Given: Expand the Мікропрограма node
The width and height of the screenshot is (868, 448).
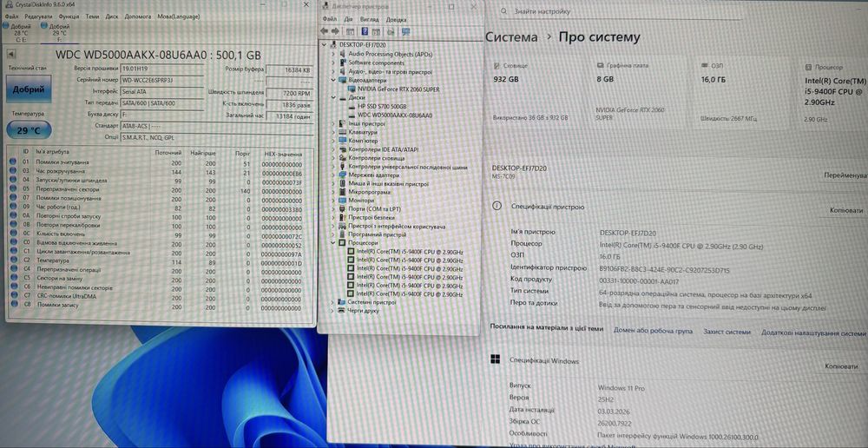Looking at the screenshot, I should pos(332,192).
